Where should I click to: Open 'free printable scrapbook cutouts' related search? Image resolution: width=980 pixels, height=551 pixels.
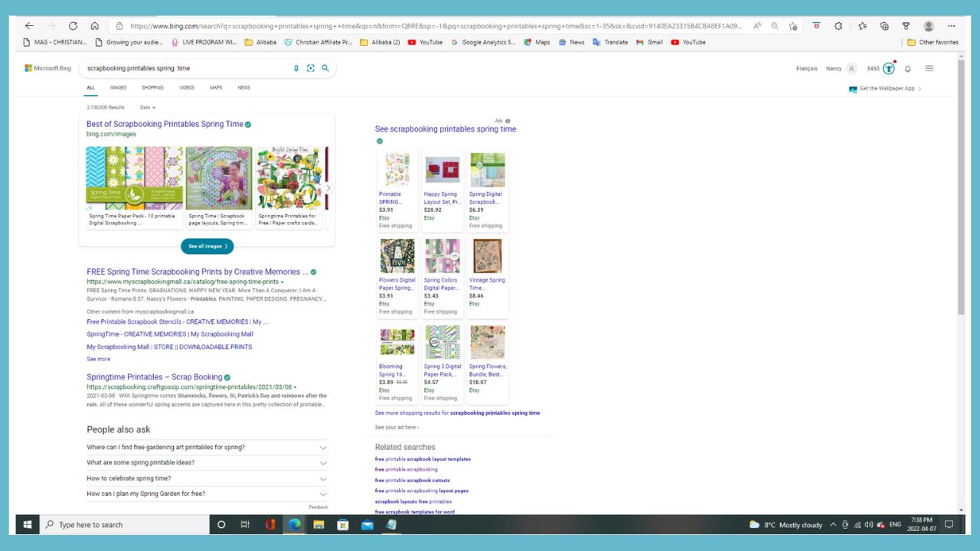click(412, 481)
